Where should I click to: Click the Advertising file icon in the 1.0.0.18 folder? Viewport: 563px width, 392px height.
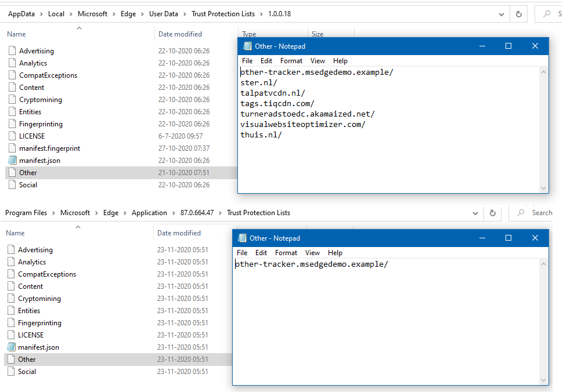(12, 50)
